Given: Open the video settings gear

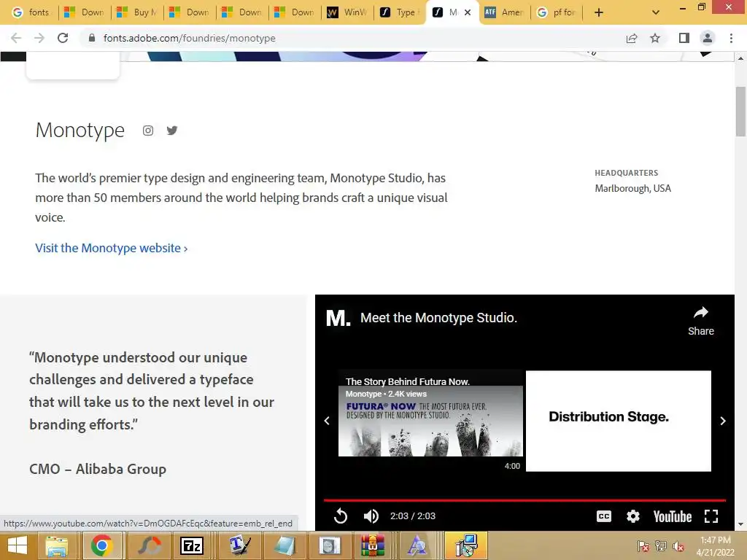Looking at the screenshot, I should point(632,516).
